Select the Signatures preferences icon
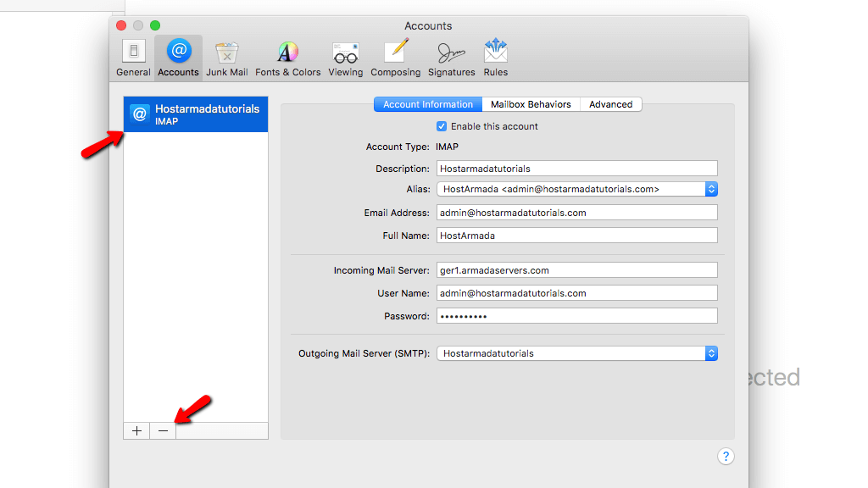 pos(450,56)
